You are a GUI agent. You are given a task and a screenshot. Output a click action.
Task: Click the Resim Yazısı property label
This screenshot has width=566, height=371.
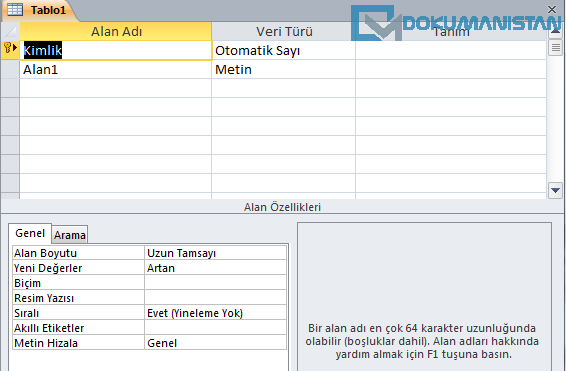[x=78, y=298]
